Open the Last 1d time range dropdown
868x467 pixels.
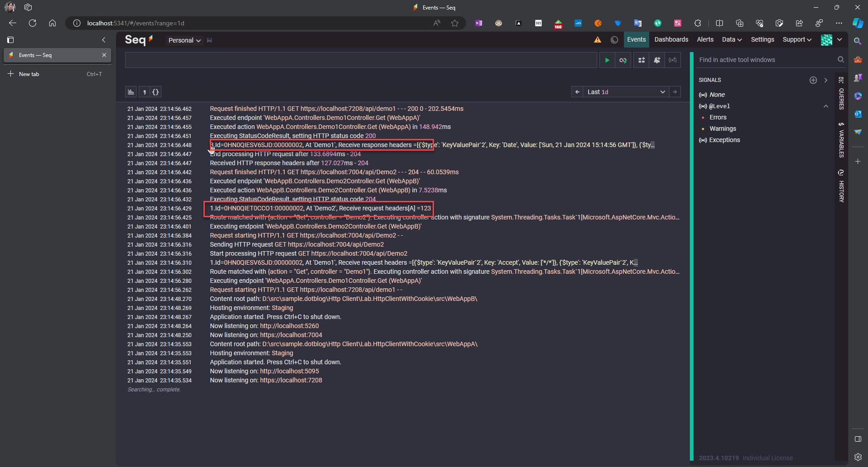coord(626,92)
